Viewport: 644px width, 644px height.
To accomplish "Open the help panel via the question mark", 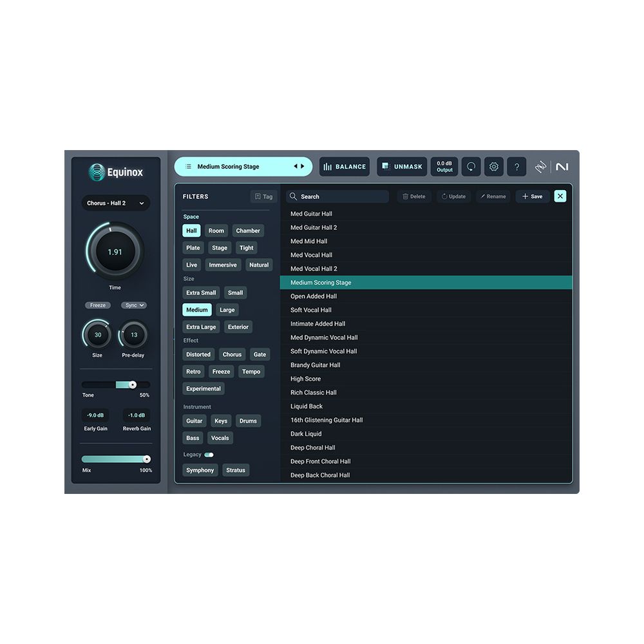I will [x=516, y=166].
